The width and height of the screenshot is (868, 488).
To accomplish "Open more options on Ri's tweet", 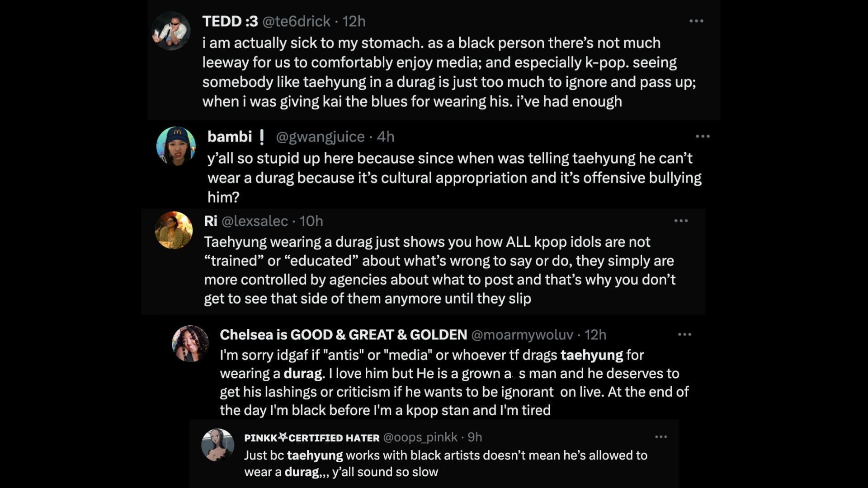I will click(x=681, y=221).
